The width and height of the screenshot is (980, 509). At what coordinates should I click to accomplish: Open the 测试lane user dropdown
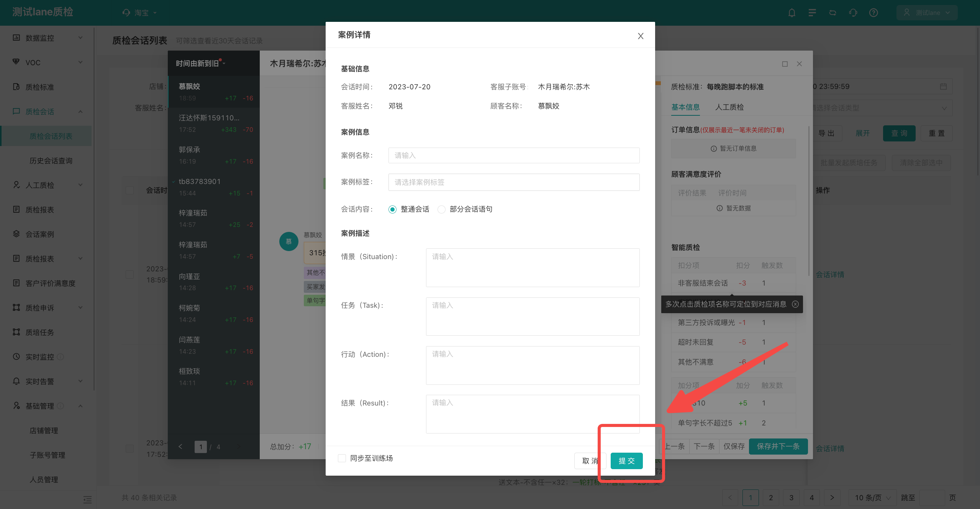[x=927, y=13]
